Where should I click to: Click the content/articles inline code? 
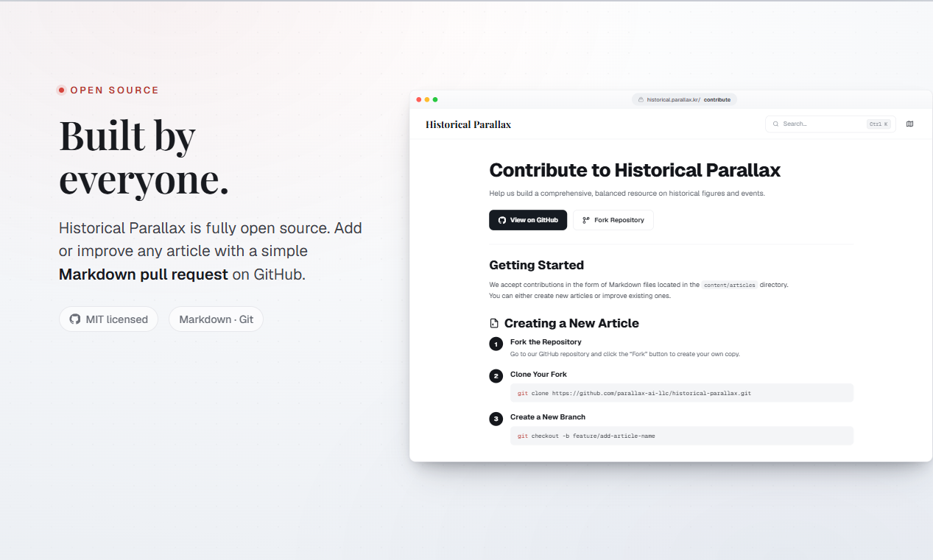coord(729,285)
